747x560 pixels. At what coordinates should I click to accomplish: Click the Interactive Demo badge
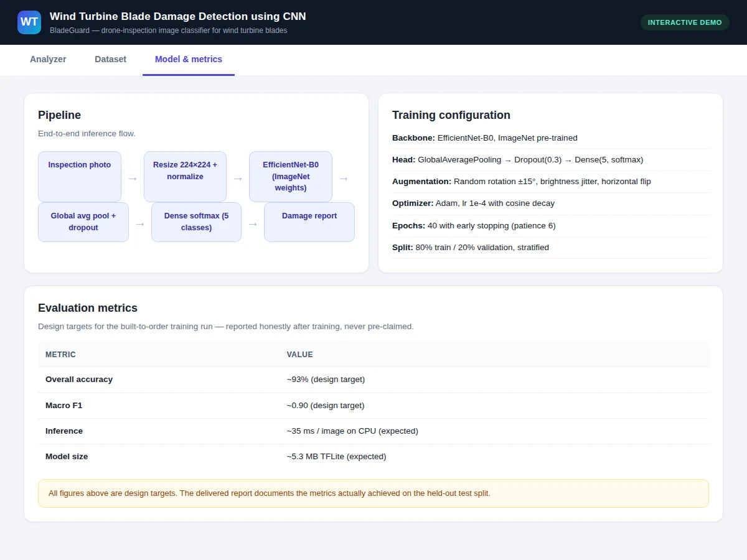pyautogui.click(x=685, y=22)
